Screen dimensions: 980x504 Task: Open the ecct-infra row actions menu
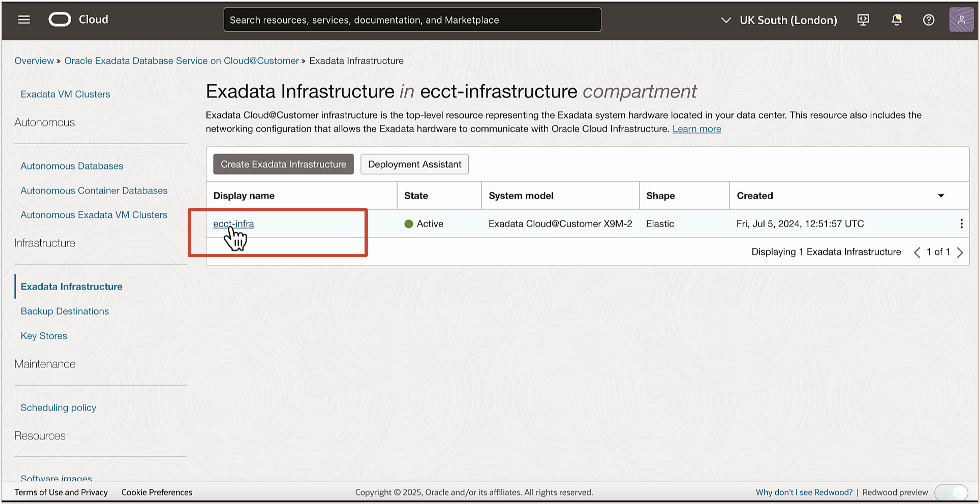961,224
